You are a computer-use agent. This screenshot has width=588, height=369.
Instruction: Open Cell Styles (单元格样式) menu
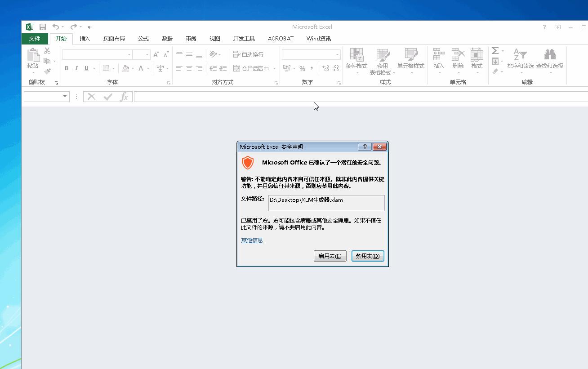point(411,61)
